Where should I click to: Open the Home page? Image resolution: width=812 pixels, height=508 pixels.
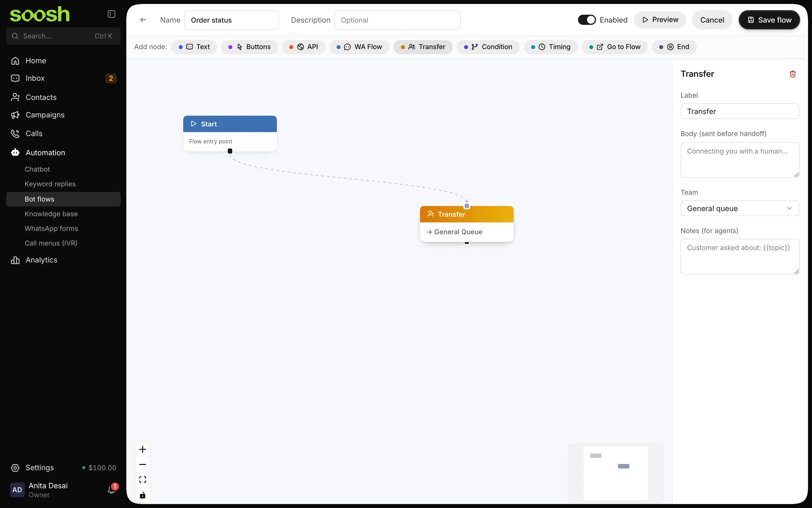[x=63, y=61]
